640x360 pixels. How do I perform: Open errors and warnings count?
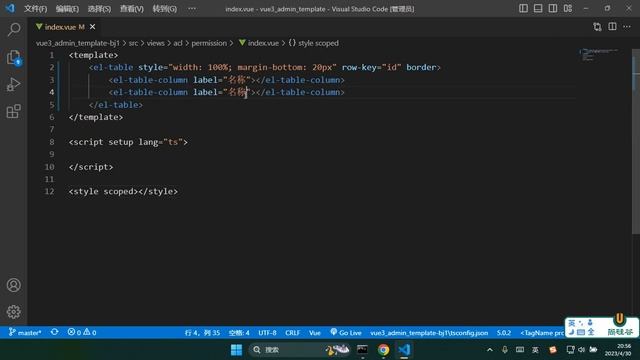pyautogui.click(x=82, y=333)
